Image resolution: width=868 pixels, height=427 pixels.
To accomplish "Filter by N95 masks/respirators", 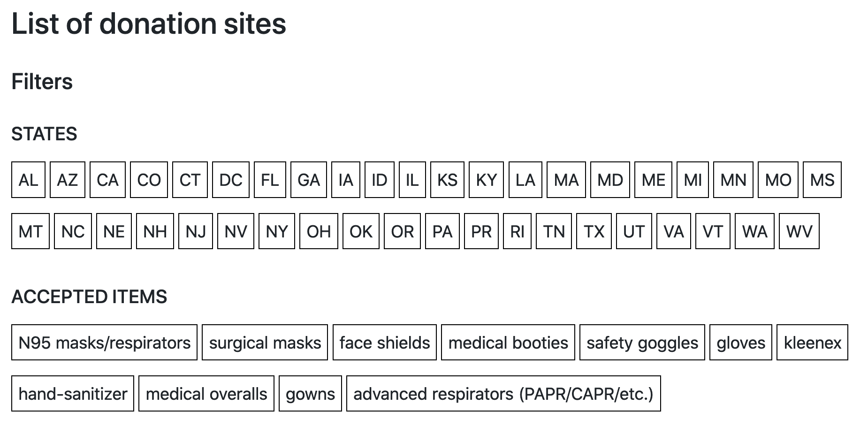I will tap(104, 343).
